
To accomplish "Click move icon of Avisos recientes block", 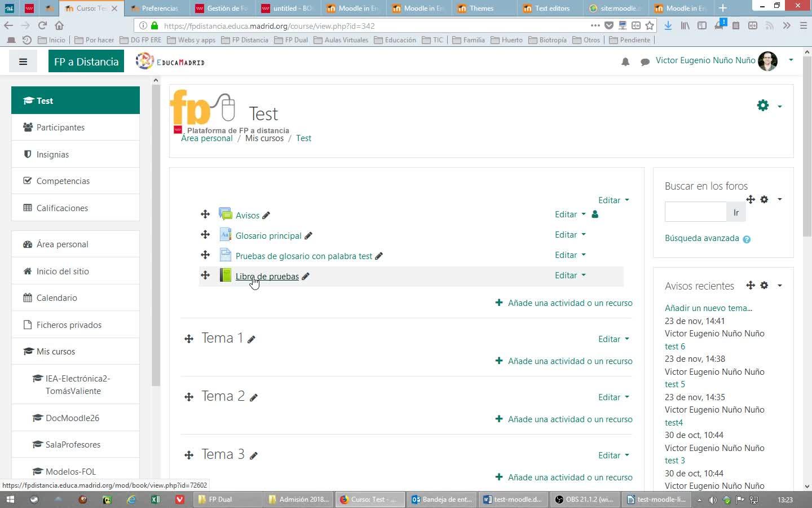I will tap(751, 286).
